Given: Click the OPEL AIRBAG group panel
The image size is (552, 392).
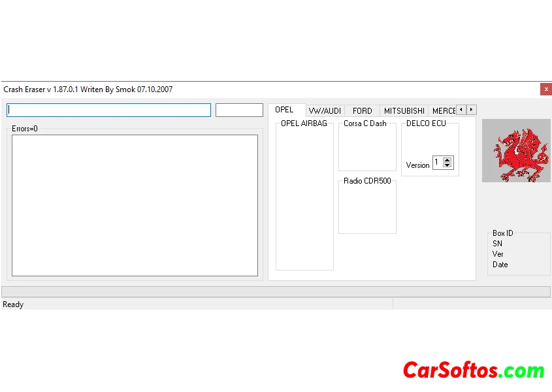Looking at the screenshot, I should click(x=304, y=196).
